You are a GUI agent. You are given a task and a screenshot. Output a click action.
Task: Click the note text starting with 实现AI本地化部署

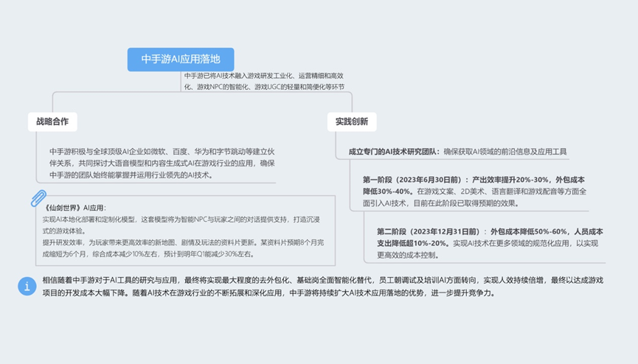184,225
